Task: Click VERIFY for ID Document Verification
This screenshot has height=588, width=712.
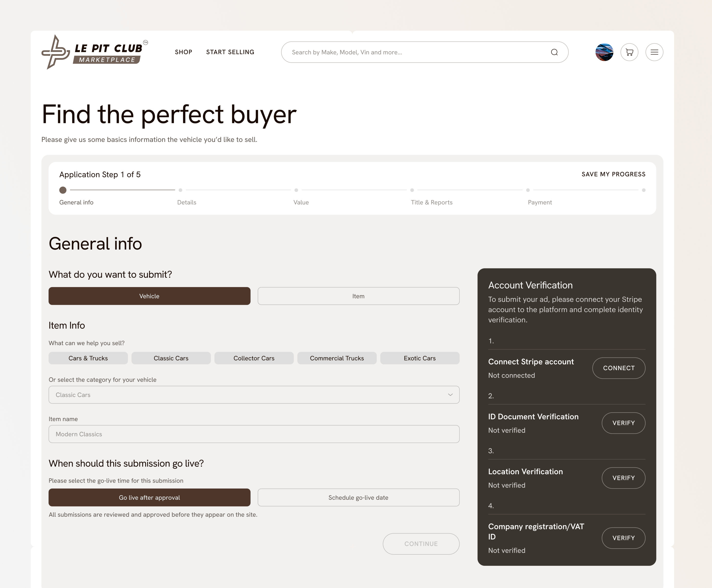Action: pyautogui.click(x=624, y=423)
